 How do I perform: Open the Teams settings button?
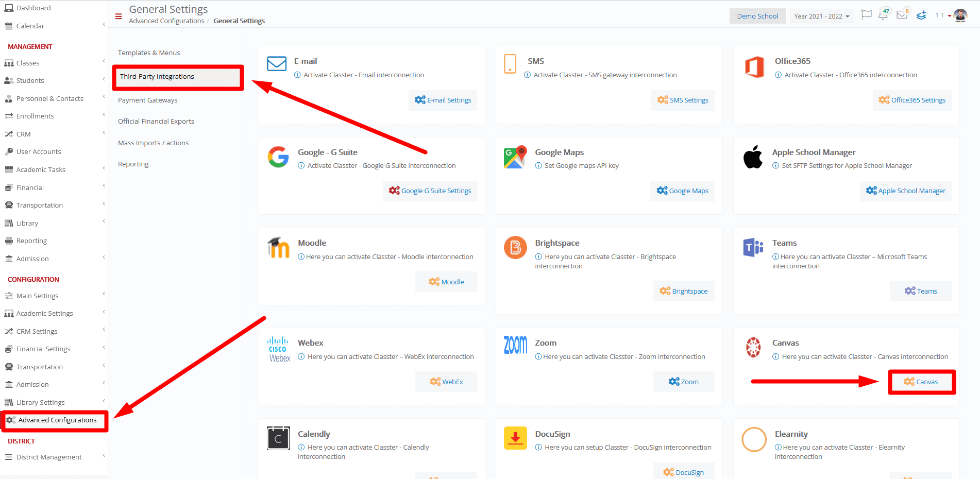pos(921,291)
